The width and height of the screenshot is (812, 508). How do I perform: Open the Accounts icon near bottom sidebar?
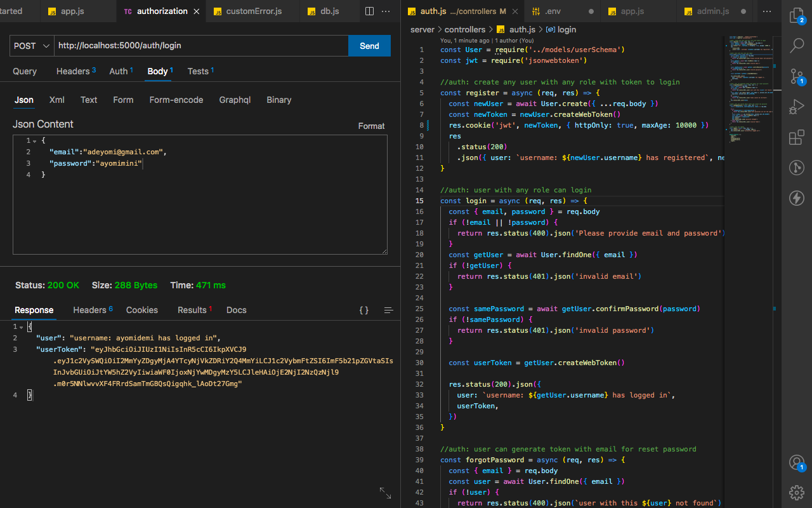[x=797, y=463]
